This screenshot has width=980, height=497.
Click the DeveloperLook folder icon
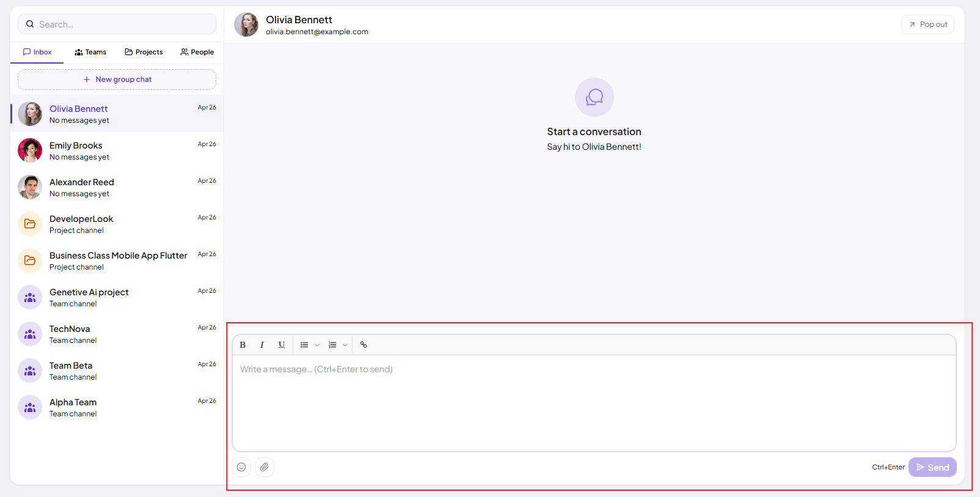(x=30, y=224)
